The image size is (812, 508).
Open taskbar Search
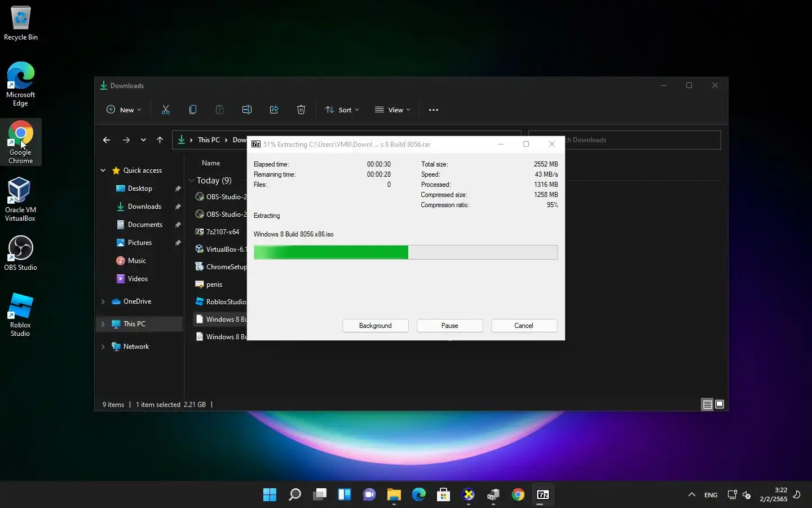[295, 495]
